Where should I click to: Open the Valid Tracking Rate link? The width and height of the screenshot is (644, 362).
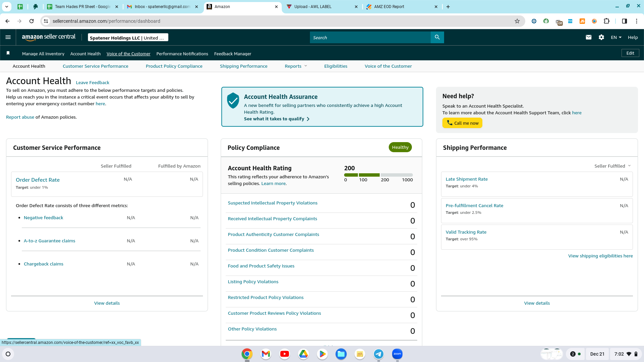pos(466,232)
